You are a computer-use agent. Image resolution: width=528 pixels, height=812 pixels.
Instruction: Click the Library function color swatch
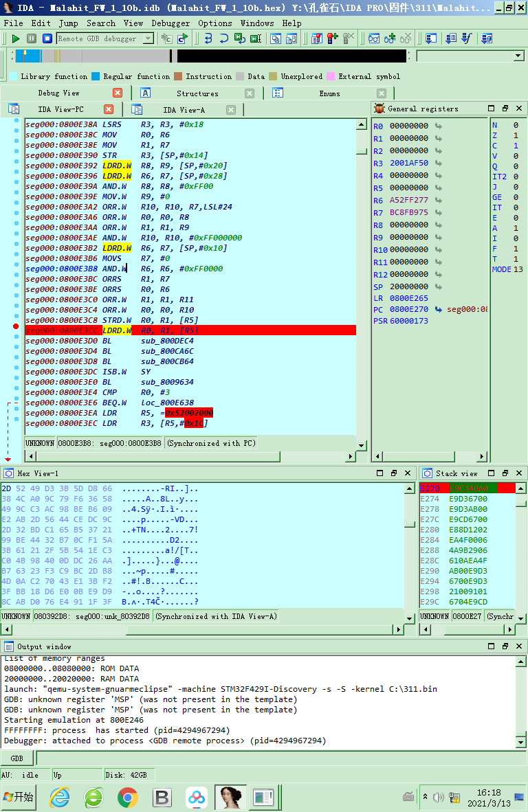tap(14, 77)
